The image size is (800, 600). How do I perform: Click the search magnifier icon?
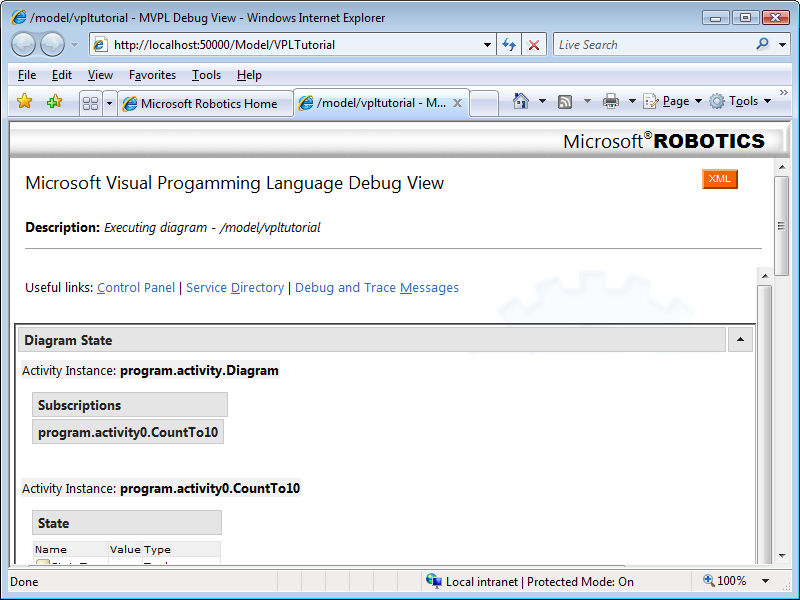click(x=763, y=44)
